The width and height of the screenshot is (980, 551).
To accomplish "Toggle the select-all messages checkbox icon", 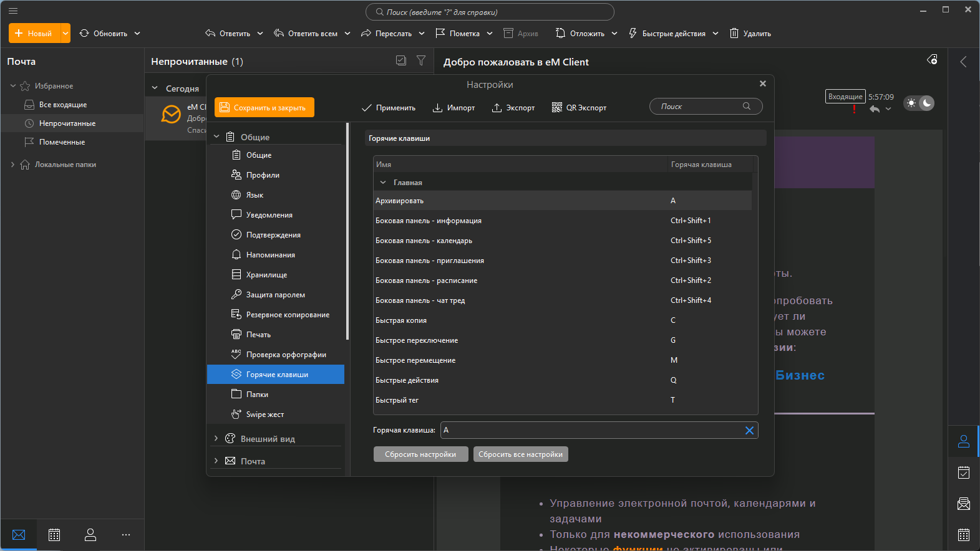I will [x=401, y=60].
